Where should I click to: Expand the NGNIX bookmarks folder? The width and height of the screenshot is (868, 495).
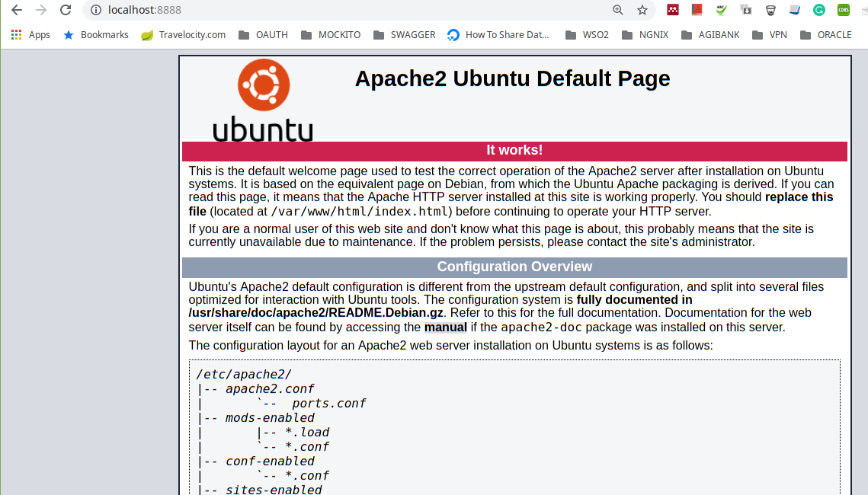(645, 35)
